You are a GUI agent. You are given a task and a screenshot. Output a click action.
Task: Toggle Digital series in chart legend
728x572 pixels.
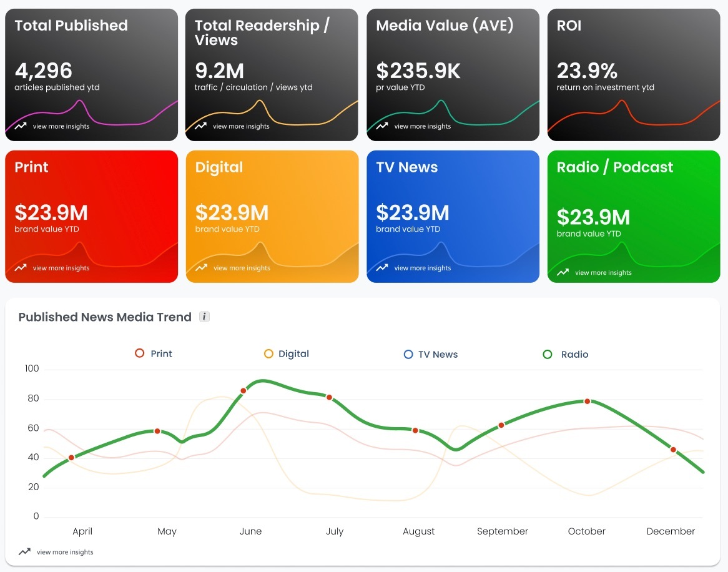coord(287,353)
